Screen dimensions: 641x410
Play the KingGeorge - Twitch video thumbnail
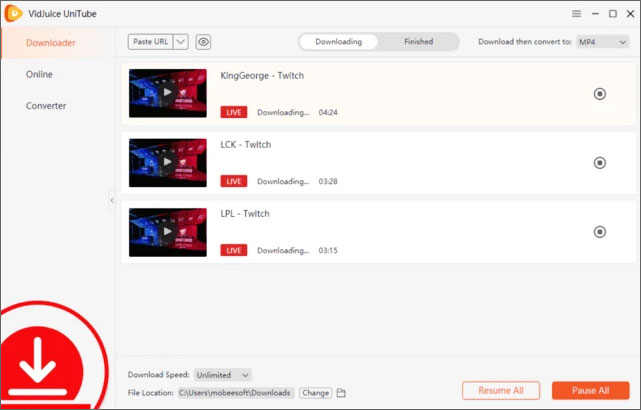168,93
